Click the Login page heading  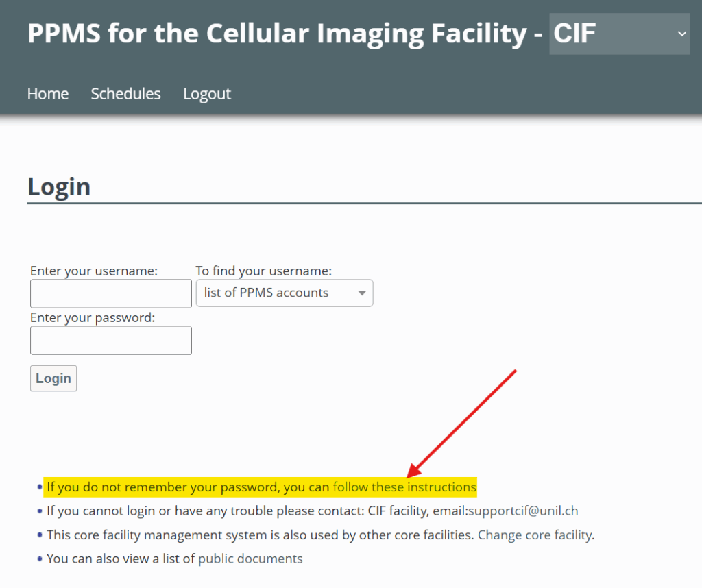click(x=59, y=186)
